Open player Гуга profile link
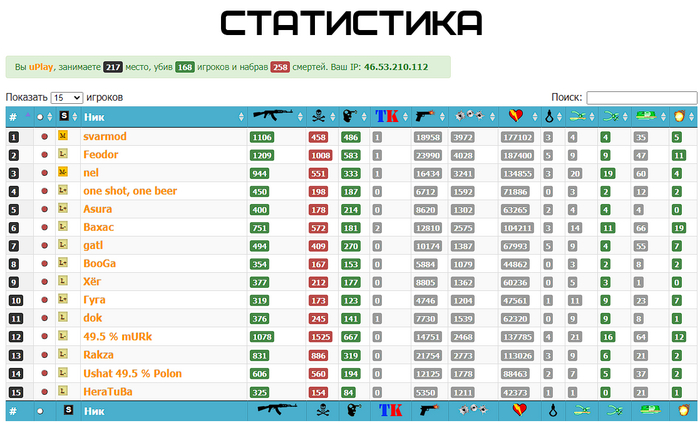 click(94, 300)
